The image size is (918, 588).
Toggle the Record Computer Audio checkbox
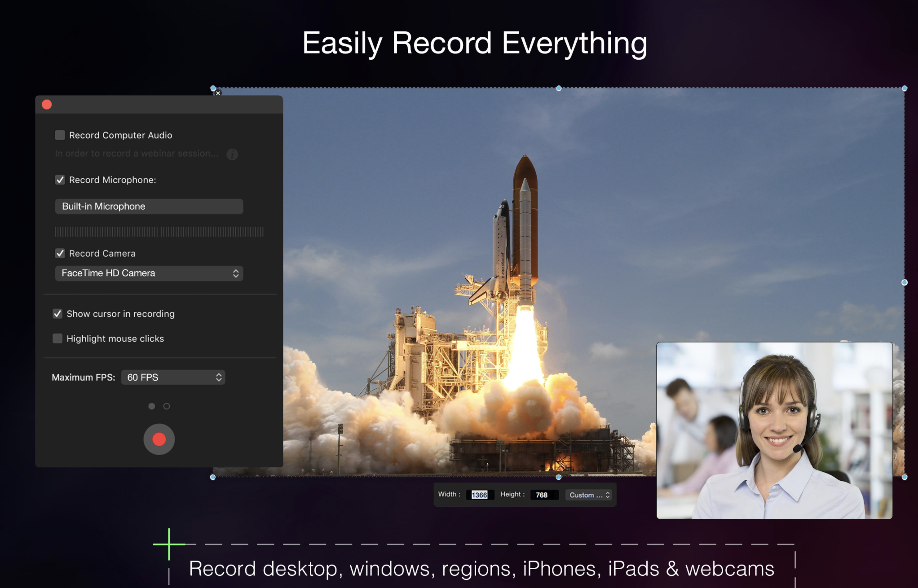(59, 135)
